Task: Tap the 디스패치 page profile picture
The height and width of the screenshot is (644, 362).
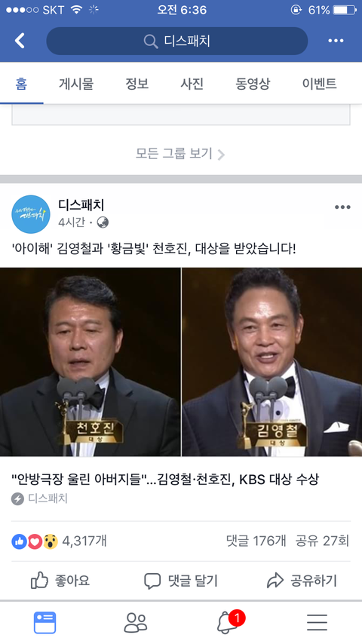Action: pyautogui.click(x=31, y=214)
